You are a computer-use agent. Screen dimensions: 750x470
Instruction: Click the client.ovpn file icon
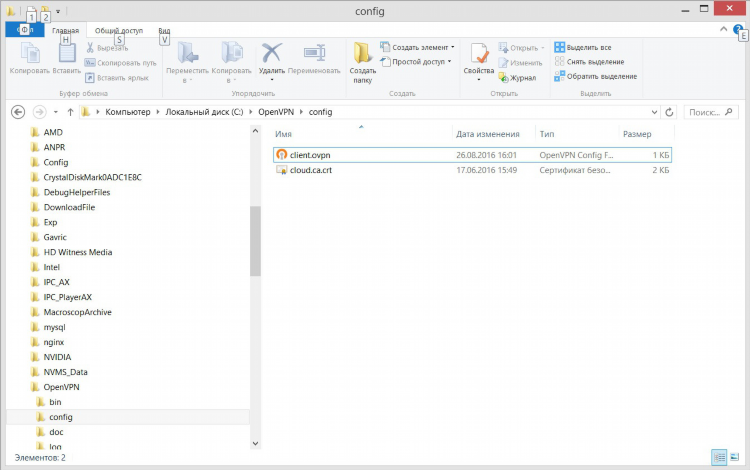point(282,154)
